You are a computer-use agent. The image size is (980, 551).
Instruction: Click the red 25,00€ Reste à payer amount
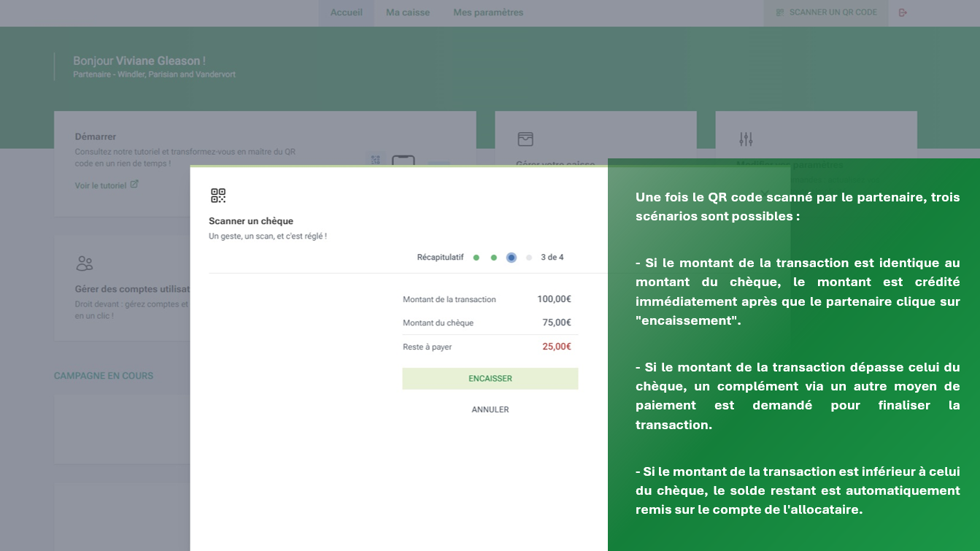(556, 347)
